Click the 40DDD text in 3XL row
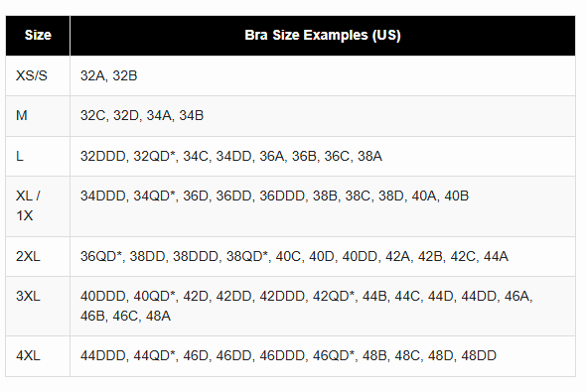 pyautogui.click(x=102, y=297)
